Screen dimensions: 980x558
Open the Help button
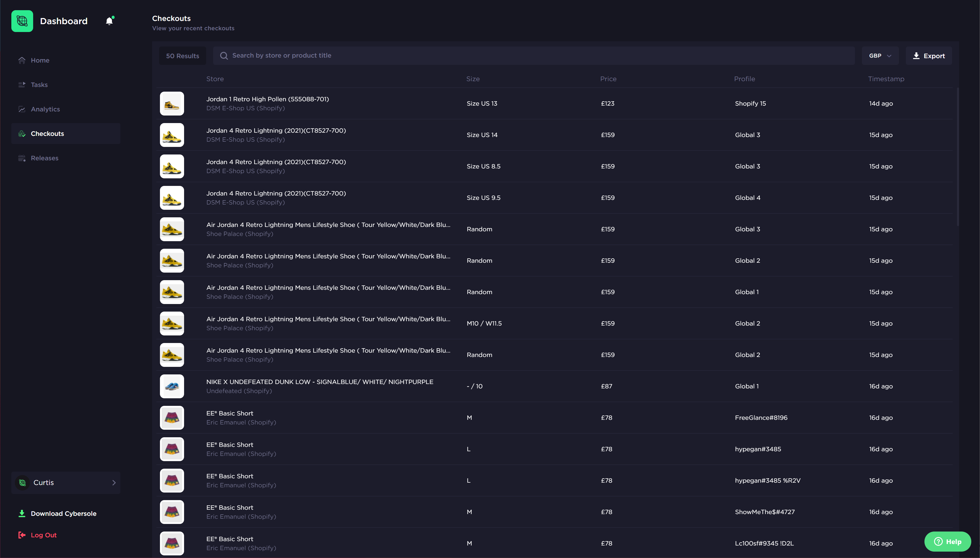pyautogui.click(x=947, y=541)
